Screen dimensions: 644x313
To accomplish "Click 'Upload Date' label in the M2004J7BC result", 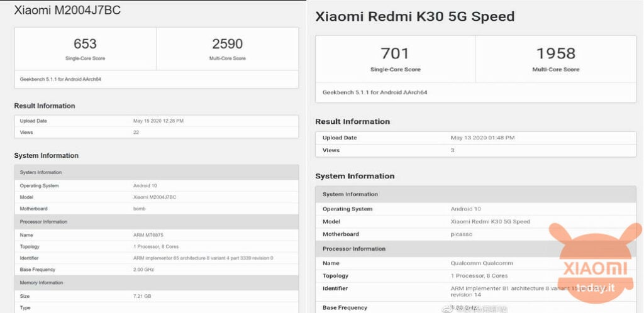I will coord(33,121).
